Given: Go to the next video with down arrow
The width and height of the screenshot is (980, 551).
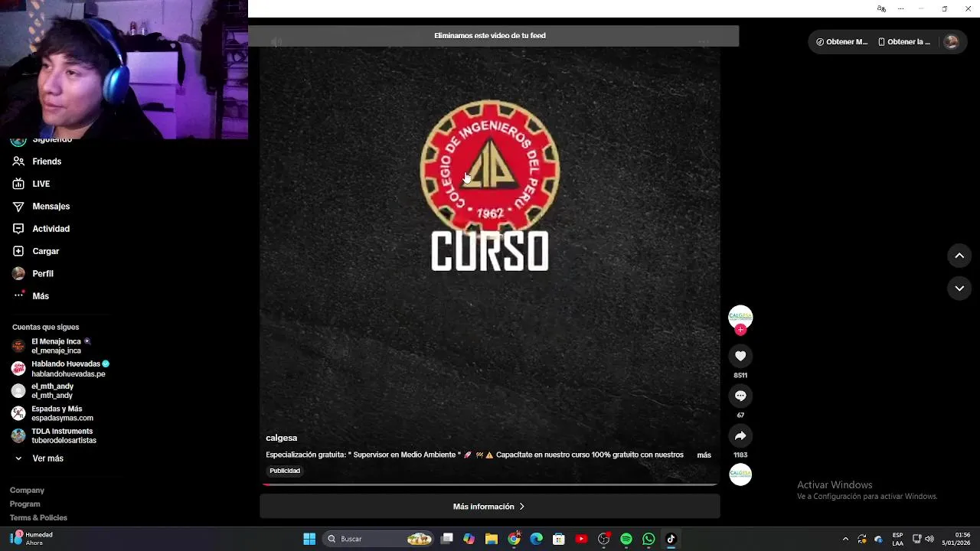Looking at the screenshot, I should point(959,288).
